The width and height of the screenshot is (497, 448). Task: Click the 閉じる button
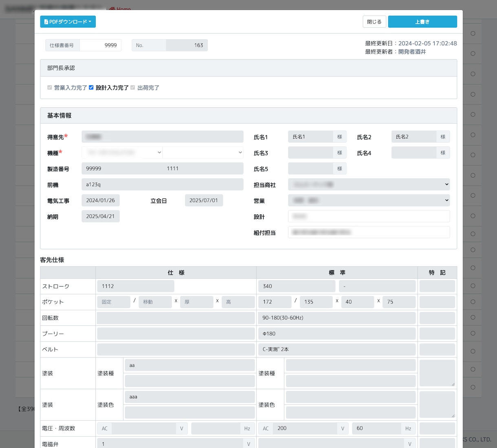(x=374, y=22)
